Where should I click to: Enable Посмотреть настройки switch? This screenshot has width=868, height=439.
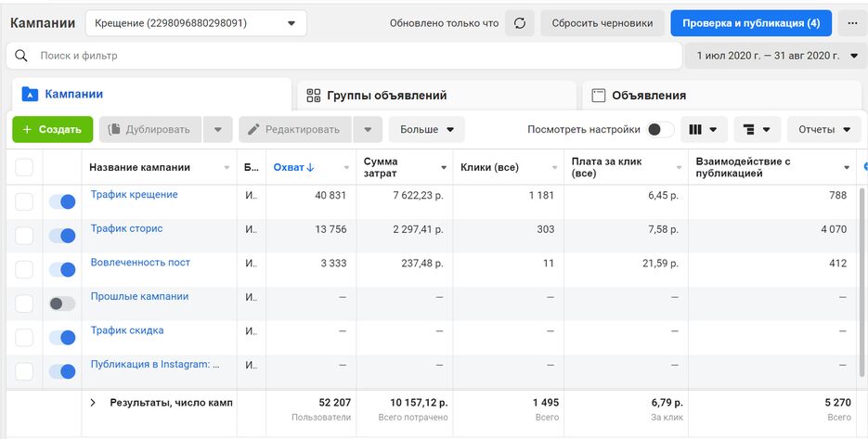tap(661, 130)
